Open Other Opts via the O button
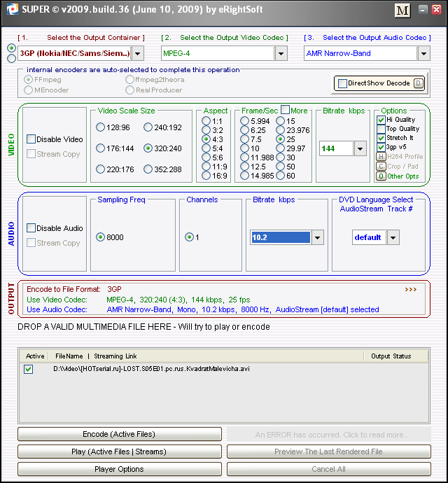The width and height of the screenshot is (448, 483). [x=381, y=176]
